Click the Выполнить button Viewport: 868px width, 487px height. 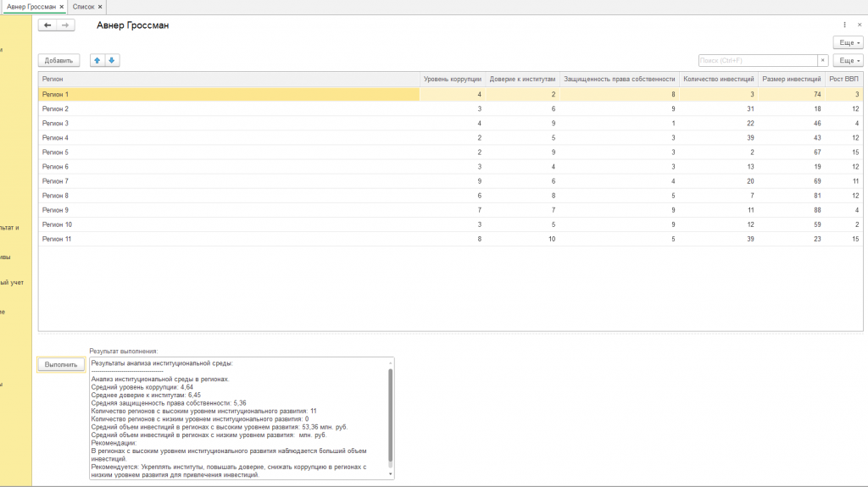click(x=61, y=365)
